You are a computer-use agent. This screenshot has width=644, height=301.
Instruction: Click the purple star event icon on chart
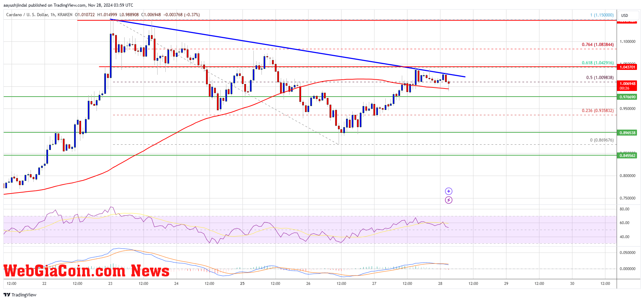[x=449, y=191]
